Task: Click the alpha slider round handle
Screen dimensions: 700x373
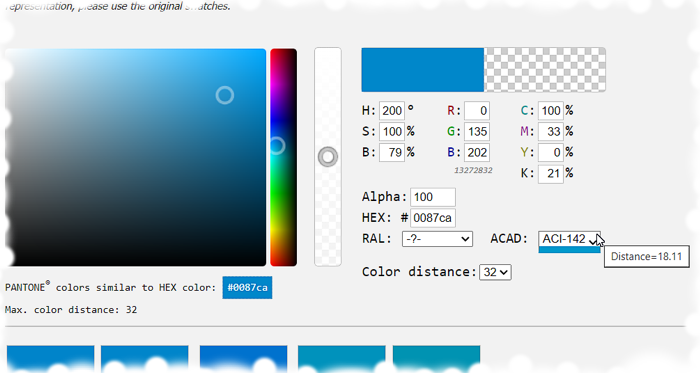Action: tap(328, 157)
